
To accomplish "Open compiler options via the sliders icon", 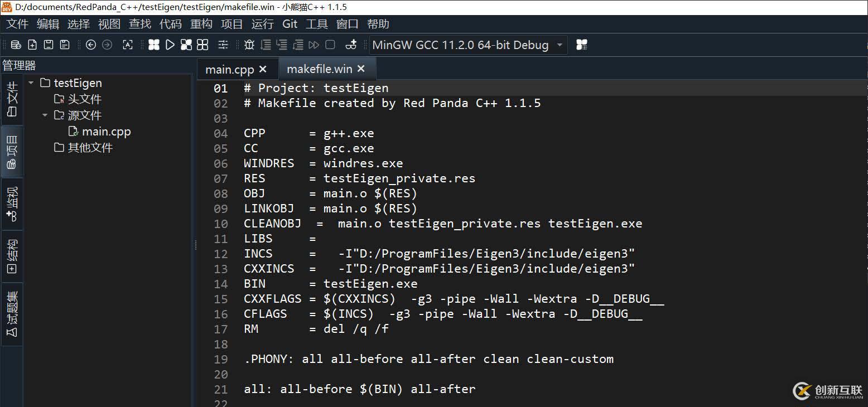I will click(223, 45).
